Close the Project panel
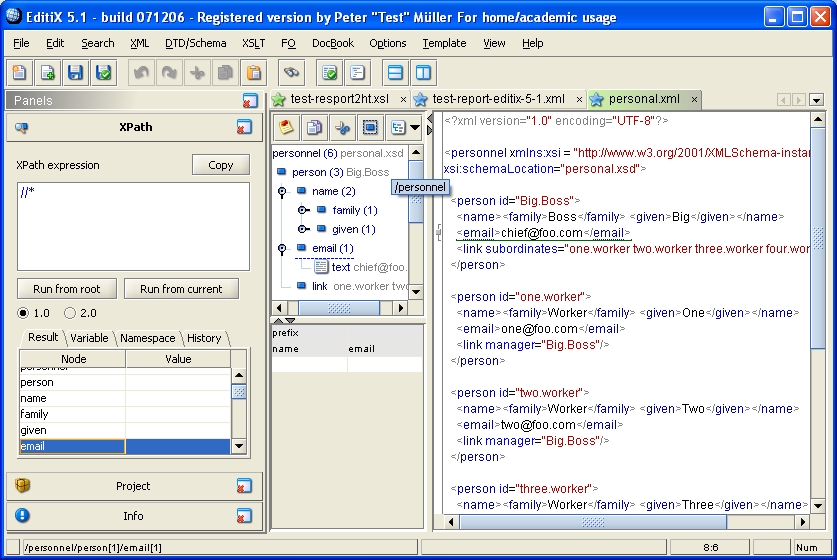The width and height of the screenshot is (837, 560). coord(244,486)
